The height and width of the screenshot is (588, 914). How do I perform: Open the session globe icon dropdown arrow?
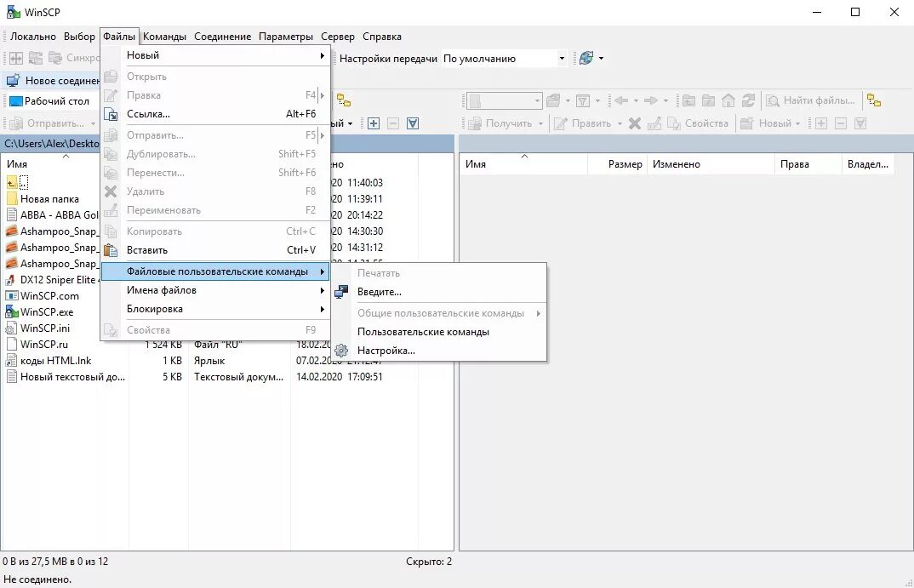coord(601,58)
